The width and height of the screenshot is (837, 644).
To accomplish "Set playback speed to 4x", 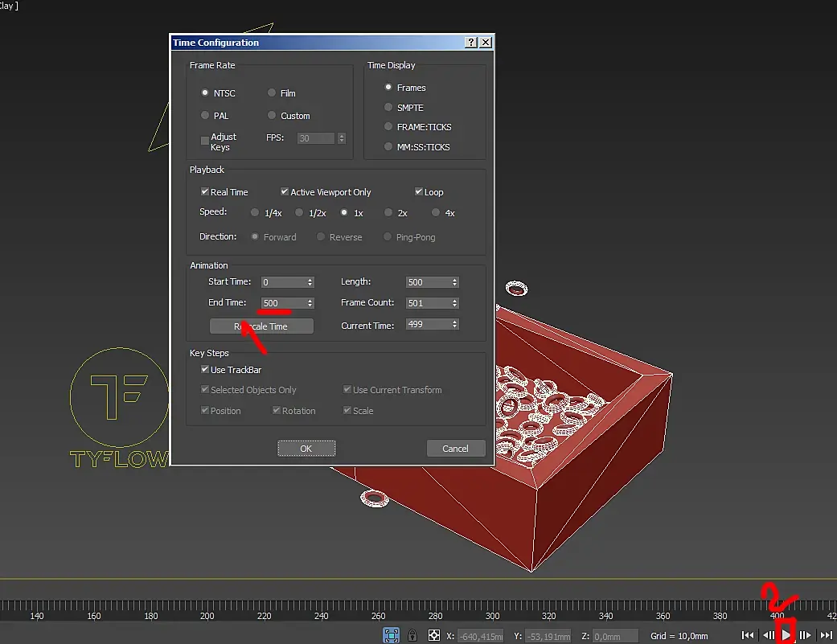I will click(436, 212).
